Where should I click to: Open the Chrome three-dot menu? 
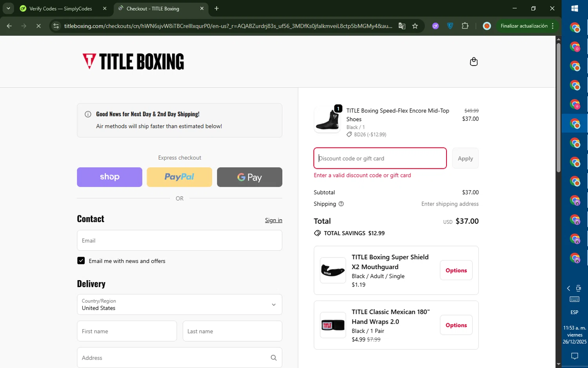pos(553,26)
